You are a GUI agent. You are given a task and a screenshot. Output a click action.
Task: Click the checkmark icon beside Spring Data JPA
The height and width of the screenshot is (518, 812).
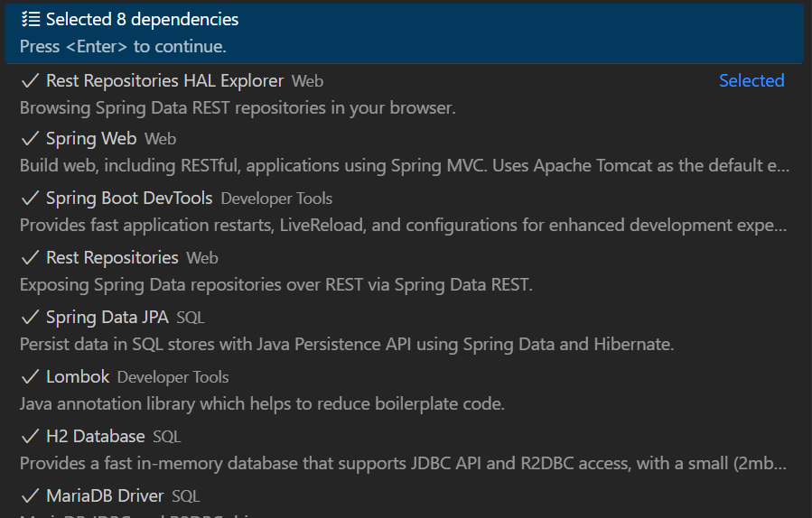coord(30,318)
